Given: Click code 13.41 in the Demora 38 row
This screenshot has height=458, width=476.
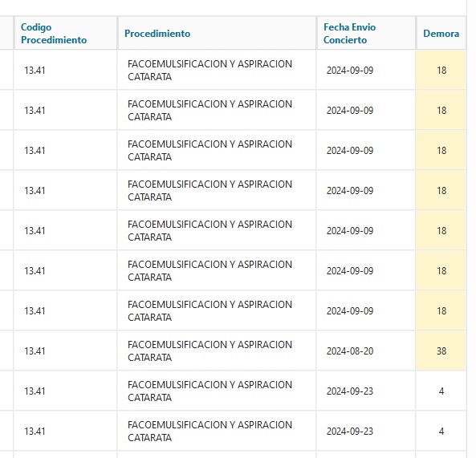Looking at the screenshot, I should coord(35,351).
